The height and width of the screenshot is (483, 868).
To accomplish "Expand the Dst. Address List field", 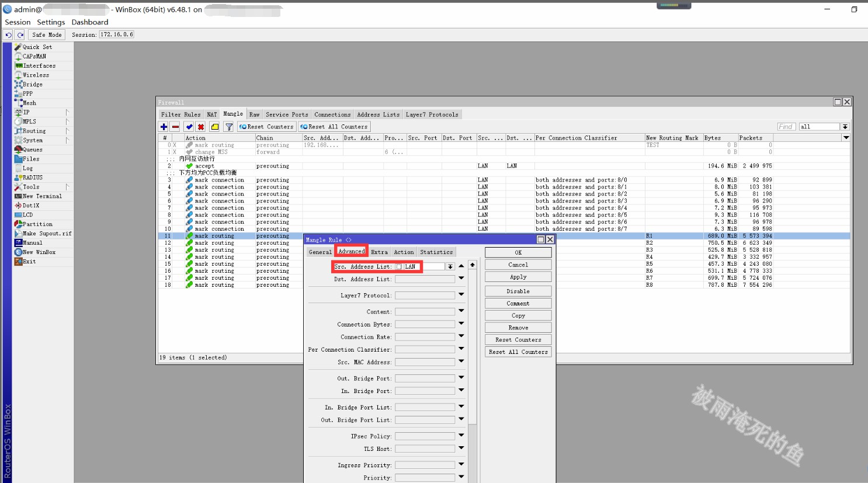I will point(461,279).
